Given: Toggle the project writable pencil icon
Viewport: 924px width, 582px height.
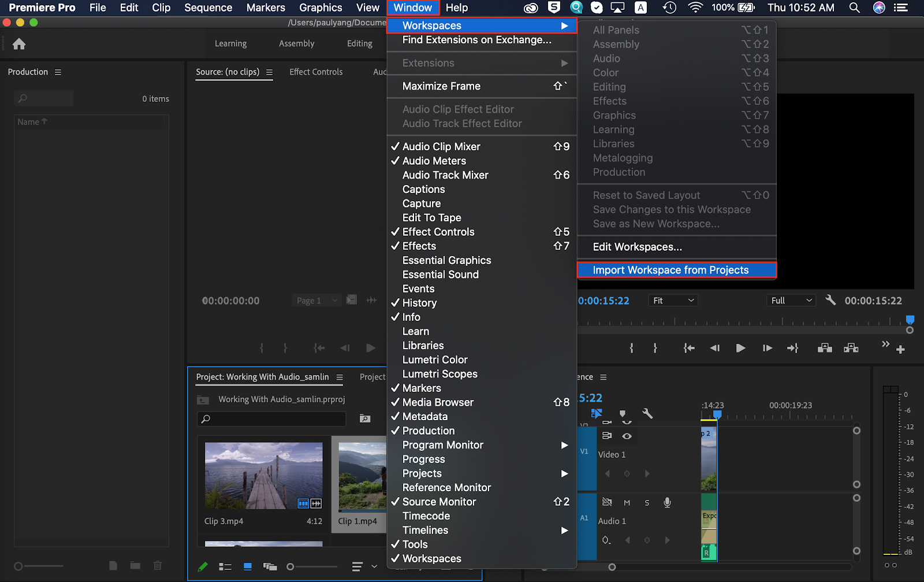Looking at the screenshot, I should click(203, 567).
